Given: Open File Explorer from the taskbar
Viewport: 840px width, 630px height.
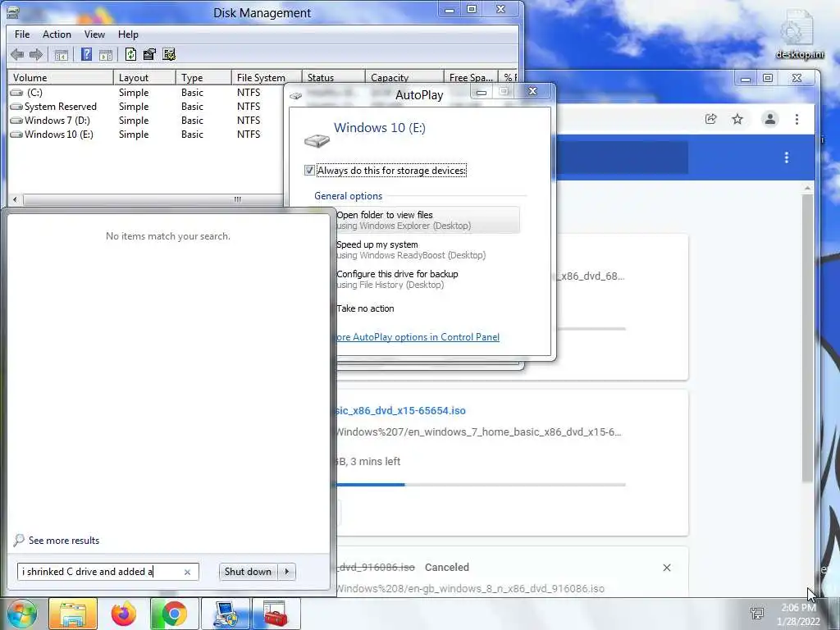Looking at the screenshot, I should click(73, 614).
